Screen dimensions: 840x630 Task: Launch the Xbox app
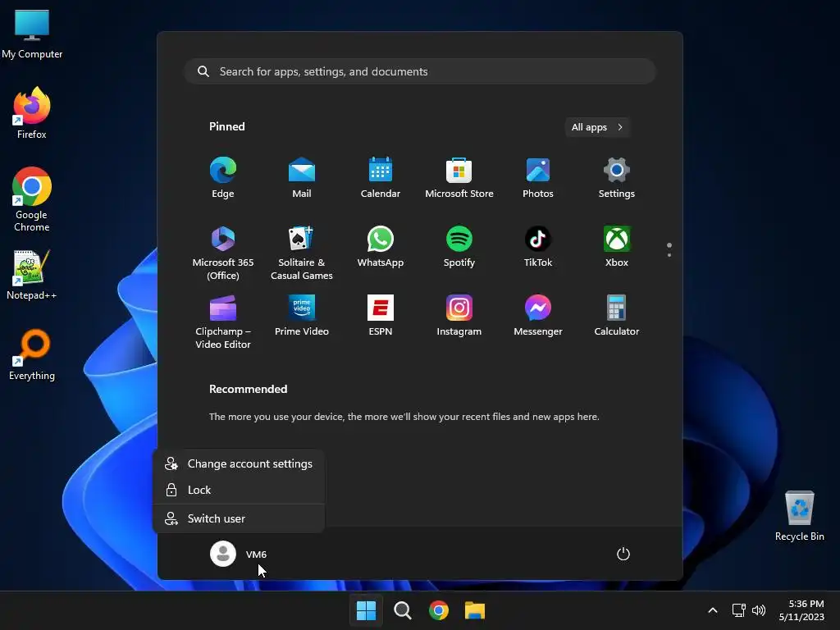(617, 247)
